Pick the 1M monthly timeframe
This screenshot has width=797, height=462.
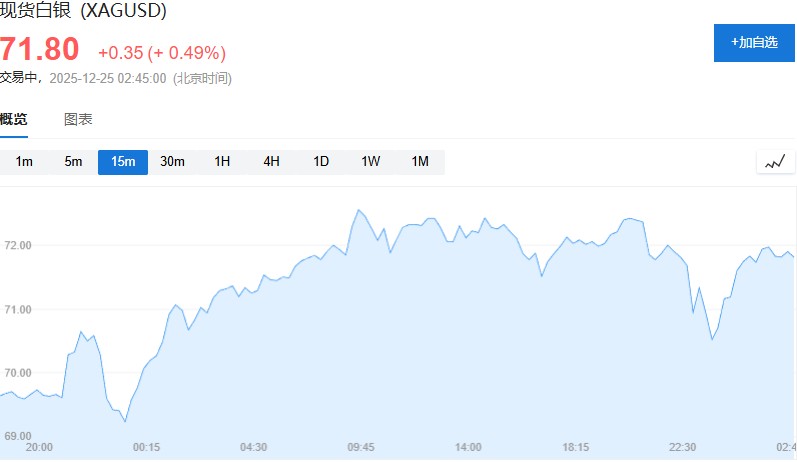(x=420, y=162)
